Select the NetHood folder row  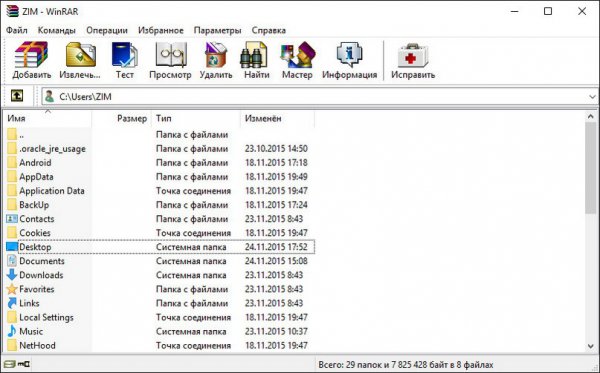(x=160, y=345)
